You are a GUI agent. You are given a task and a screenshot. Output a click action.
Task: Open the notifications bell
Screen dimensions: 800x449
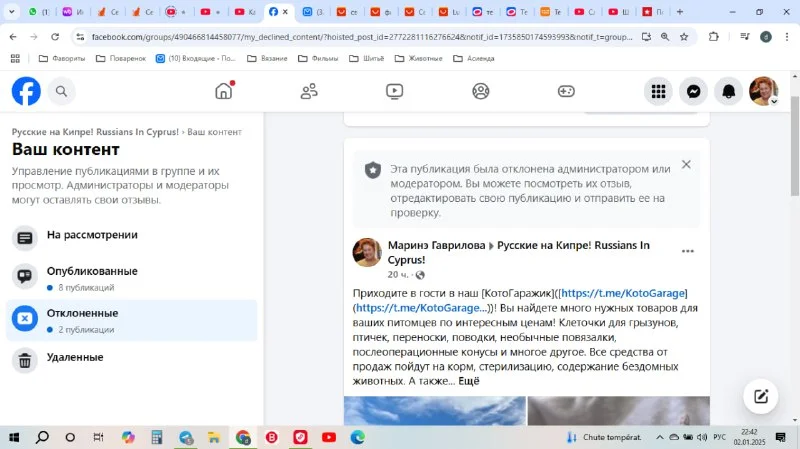729,91
